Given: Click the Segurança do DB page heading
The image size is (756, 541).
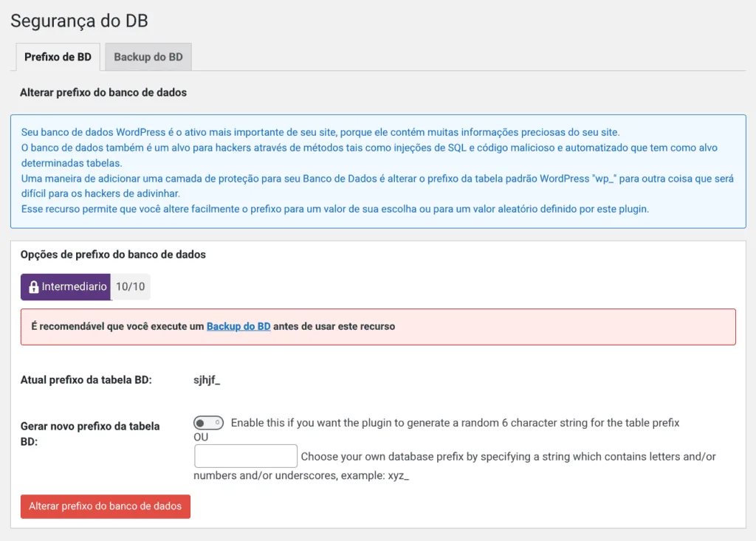Looking at the screenshot, I should (x=79, y=21).
